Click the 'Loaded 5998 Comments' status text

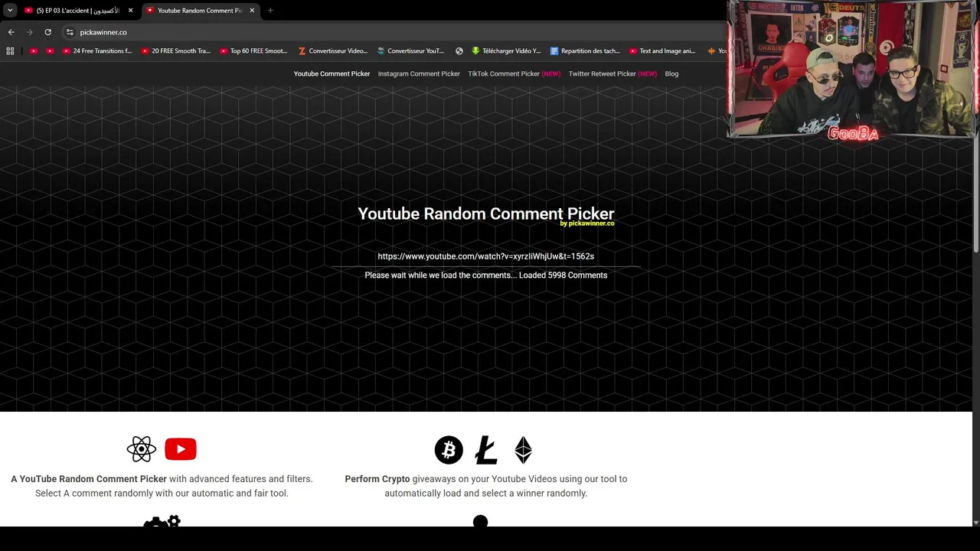[x=563, y=275]
